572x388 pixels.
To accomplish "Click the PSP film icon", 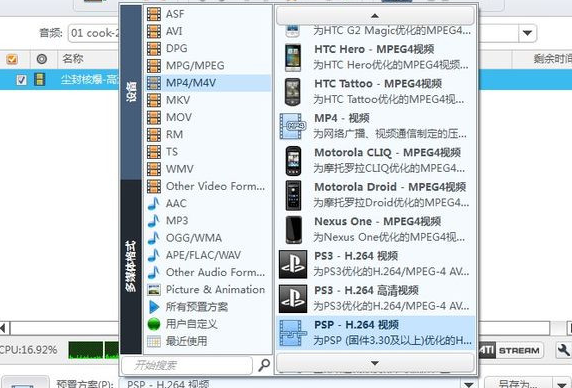I will point(293,333).
